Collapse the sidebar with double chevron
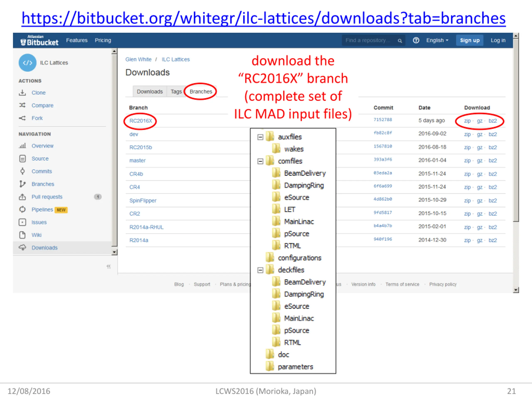Image resolution: width=532 pixels, height=399 pixels. pos(108,266)
